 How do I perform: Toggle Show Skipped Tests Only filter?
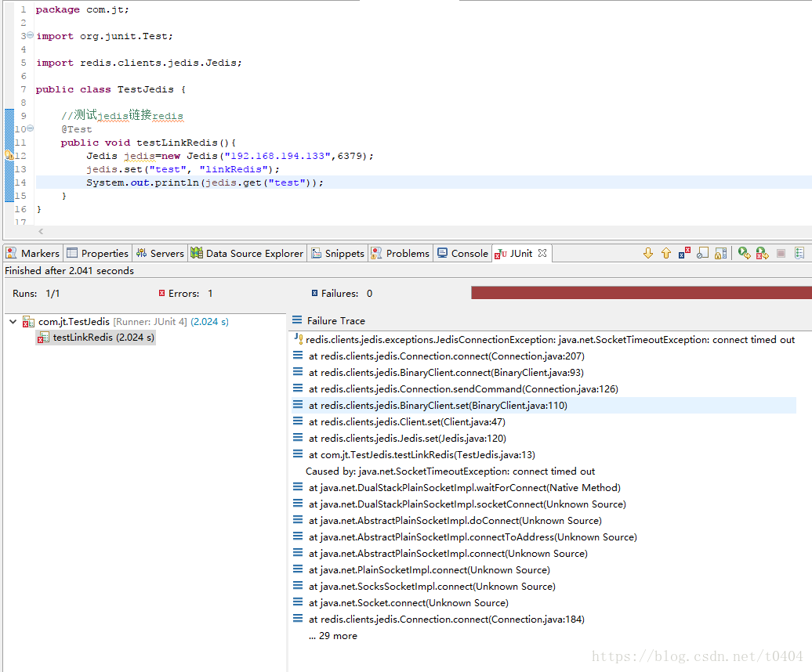703,253
